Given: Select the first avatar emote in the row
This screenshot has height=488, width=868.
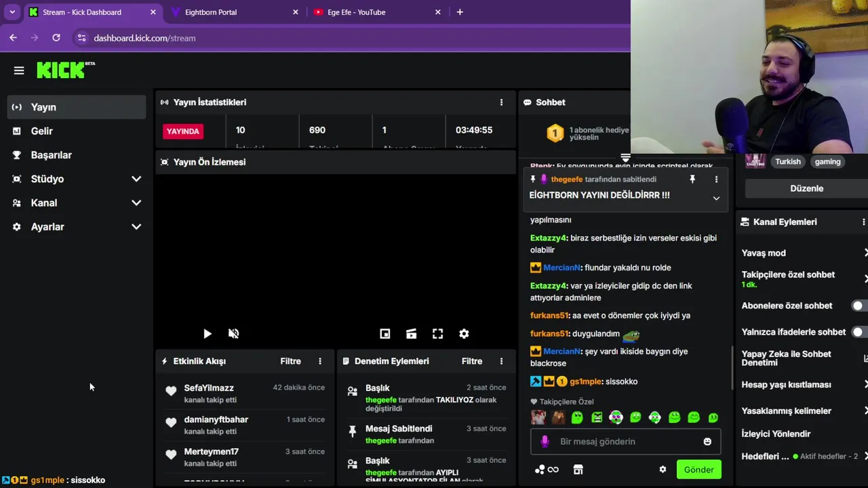Looking at the screenshot, I should 538,418.
